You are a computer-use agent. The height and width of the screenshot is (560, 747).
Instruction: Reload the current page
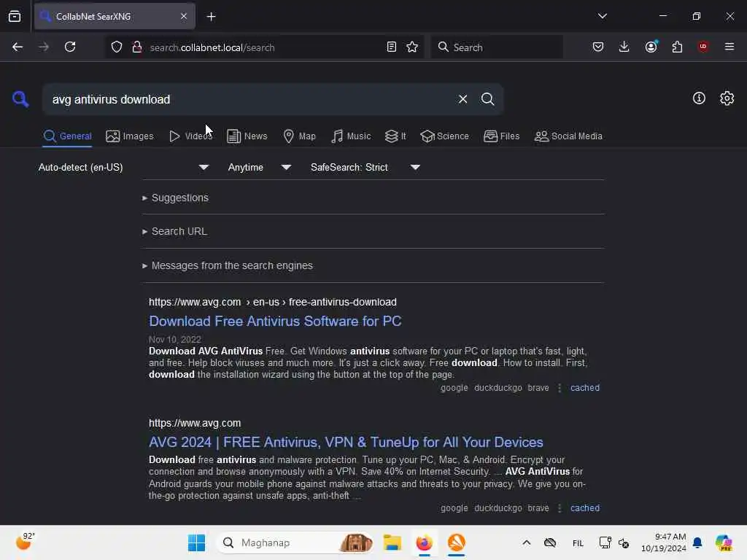pos(70,47)
